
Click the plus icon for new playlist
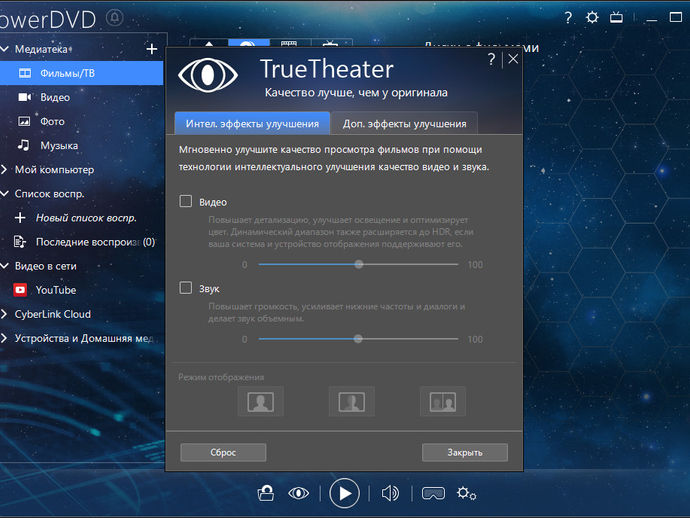(x=20, y=217)
